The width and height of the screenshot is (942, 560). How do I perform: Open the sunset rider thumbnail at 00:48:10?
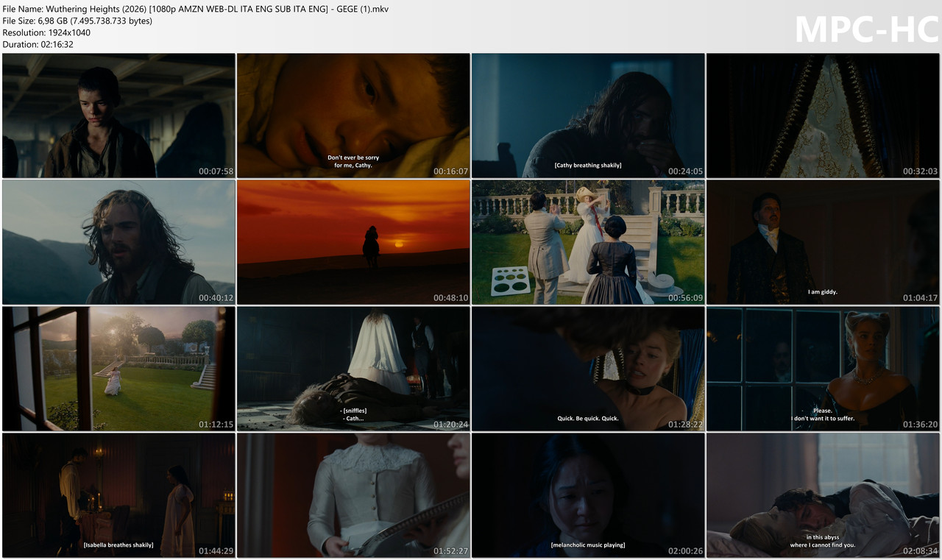[x=353, y=242]
